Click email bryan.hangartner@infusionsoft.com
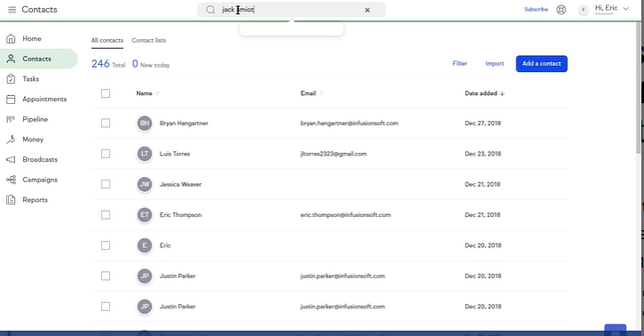Viewport: 644px width, 336px height. click(x=349, y=124)
